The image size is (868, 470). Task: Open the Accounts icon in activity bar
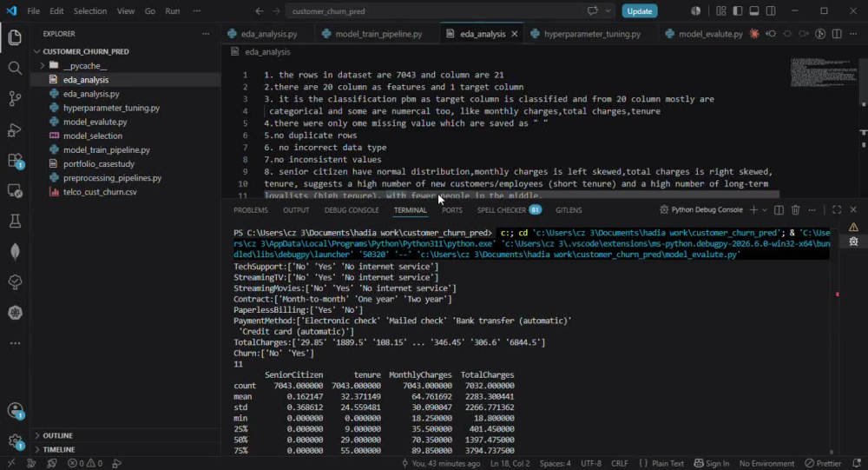pos(15,411)
